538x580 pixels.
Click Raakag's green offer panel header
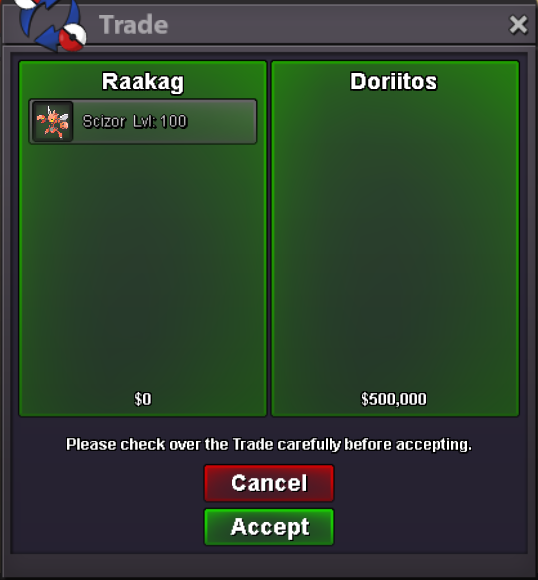pyautogui.click(x=143, y=82)
